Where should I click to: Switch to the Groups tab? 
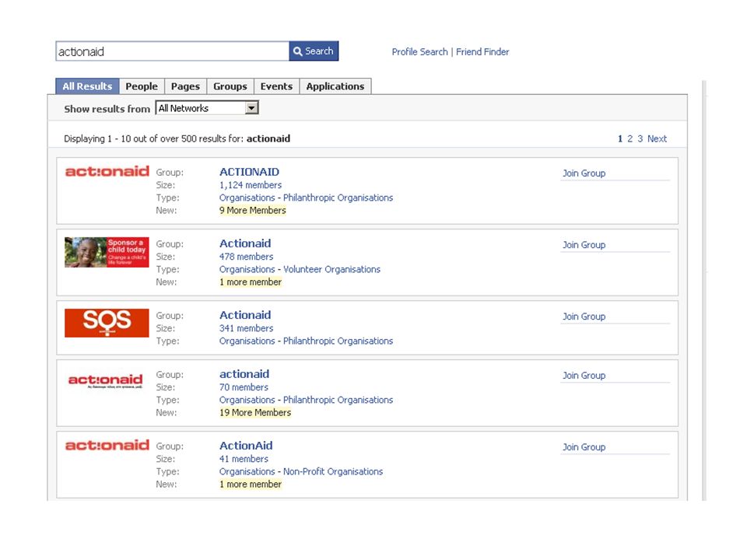pyautogui.click(x=230, y=86)
